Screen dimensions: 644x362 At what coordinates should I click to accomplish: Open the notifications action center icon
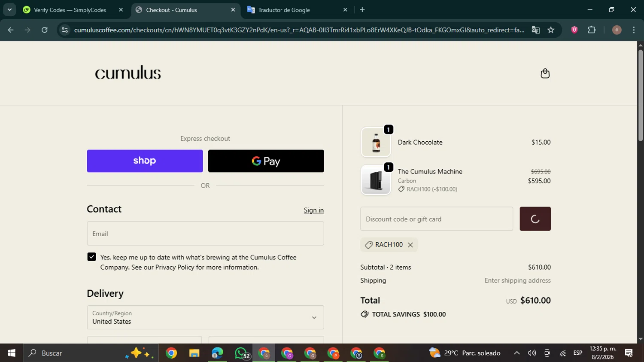629,353
